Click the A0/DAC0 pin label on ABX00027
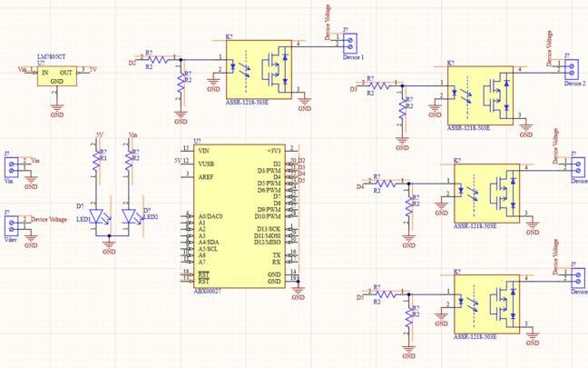 (x=210, y=216)
